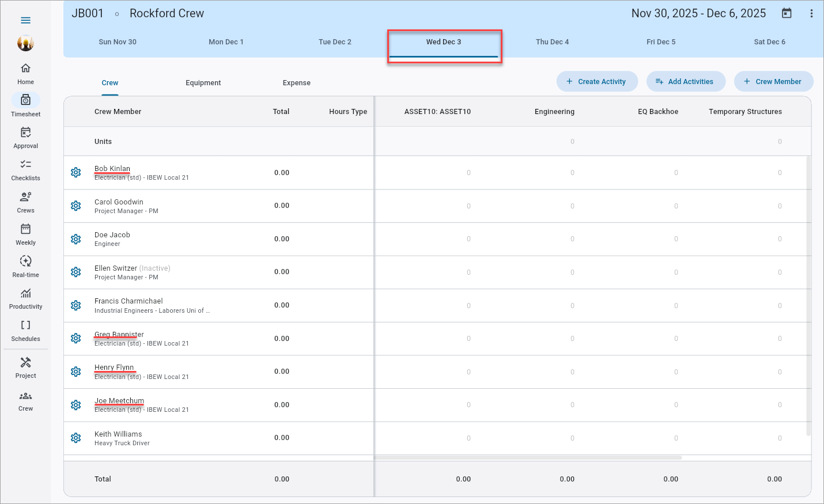Go to the Crews section
The height and width of the screenshot is (504, 824).
coord(25,201)
